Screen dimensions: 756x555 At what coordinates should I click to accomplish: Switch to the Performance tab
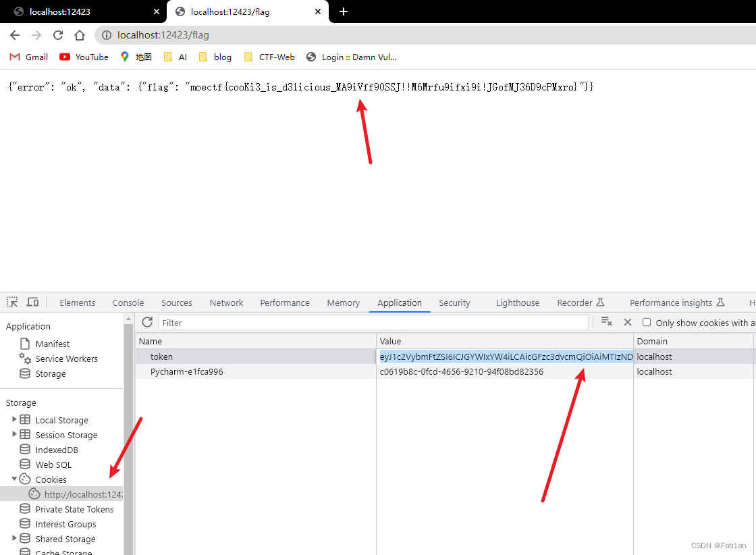pyautogui.click(x=285, y=302)
